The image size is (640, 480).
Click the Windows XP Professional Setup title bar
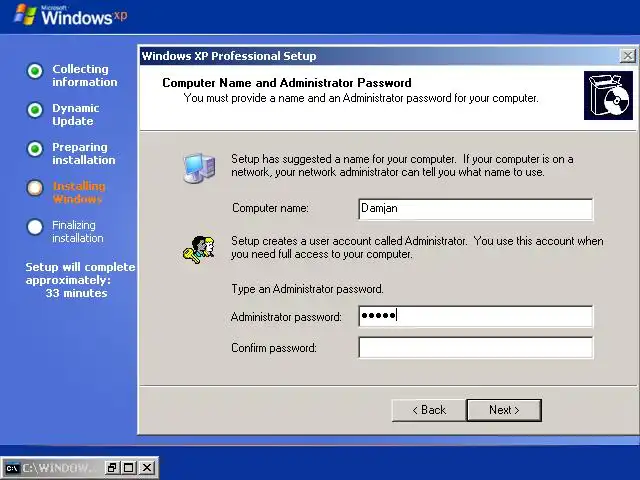coord(380,56)
